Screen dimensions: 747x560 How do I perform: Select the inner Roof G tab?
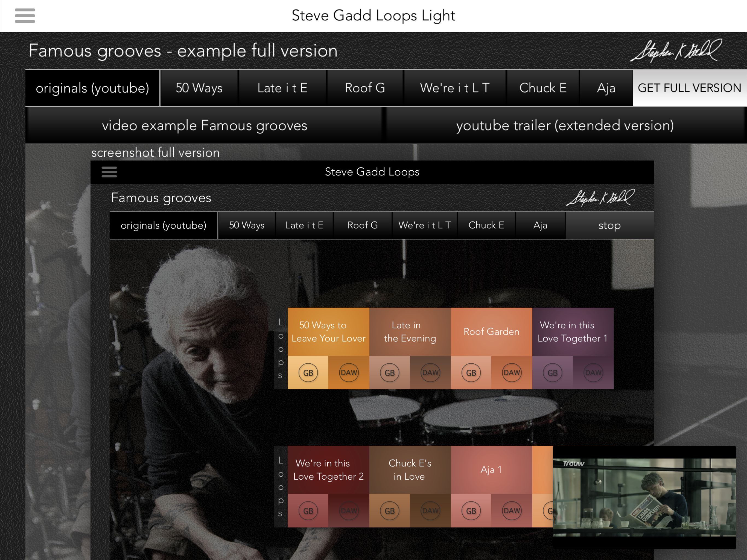363,225
